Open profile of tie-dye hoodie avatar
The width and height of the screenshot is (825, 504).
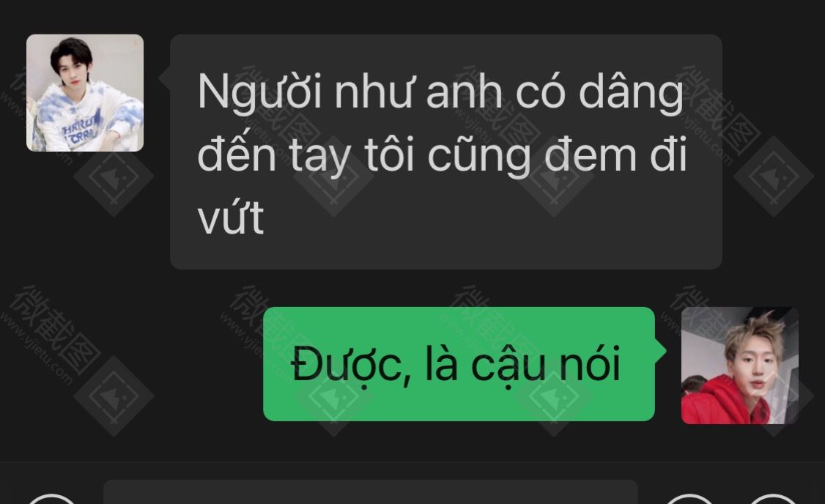[x=85, y=93]
